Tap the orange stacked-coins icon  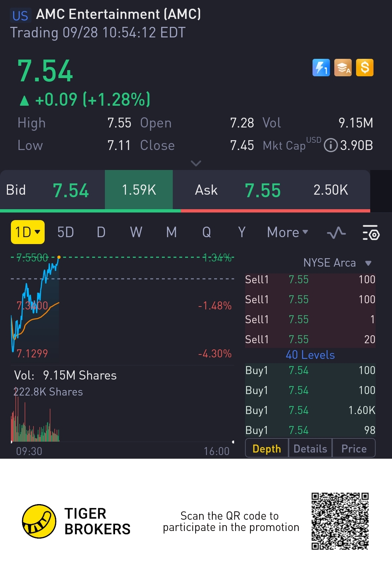point(343,68)
